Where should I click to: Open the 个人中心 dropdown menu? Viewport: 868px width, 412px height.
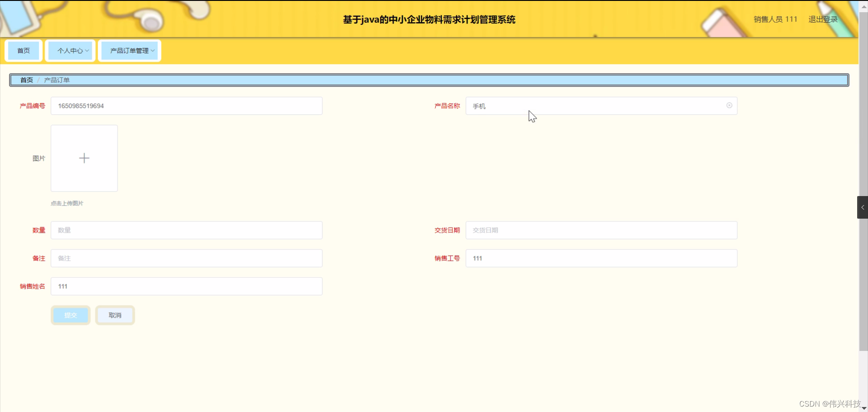(70, 50)
